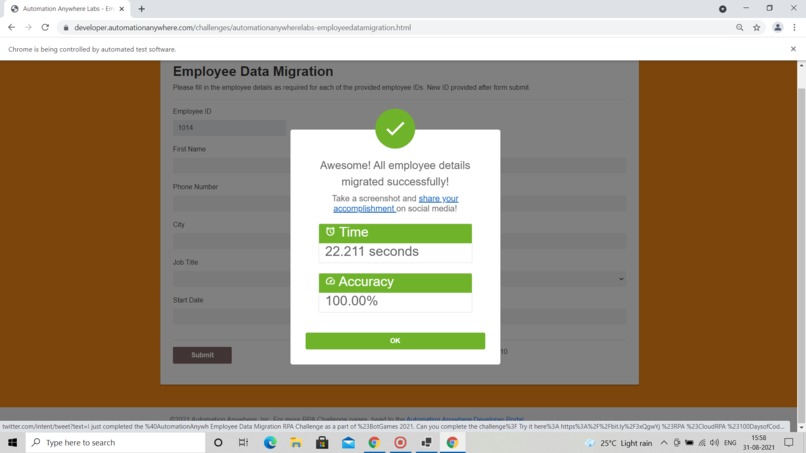This screenshot has height=453, width=806.
Task: Open the weather widget showing 25°C Light rain
Action: (x=619, y=443)
